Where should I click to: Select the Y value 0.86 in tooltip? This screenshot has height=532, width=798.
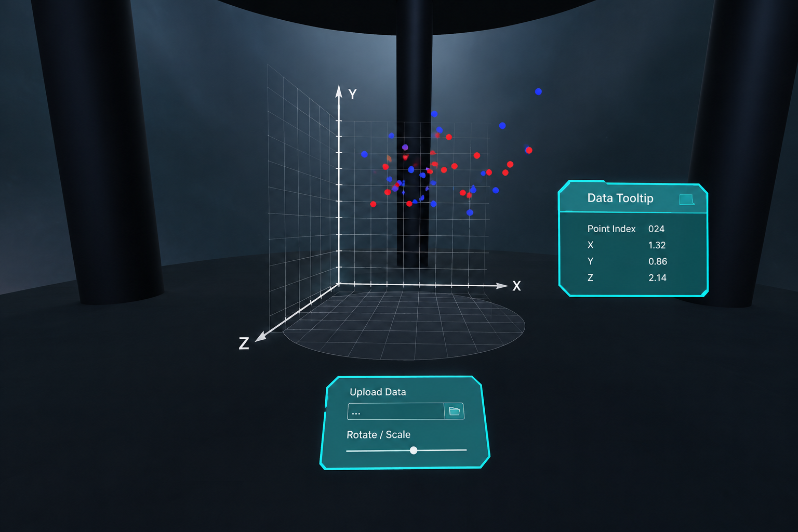click(658, 261)
